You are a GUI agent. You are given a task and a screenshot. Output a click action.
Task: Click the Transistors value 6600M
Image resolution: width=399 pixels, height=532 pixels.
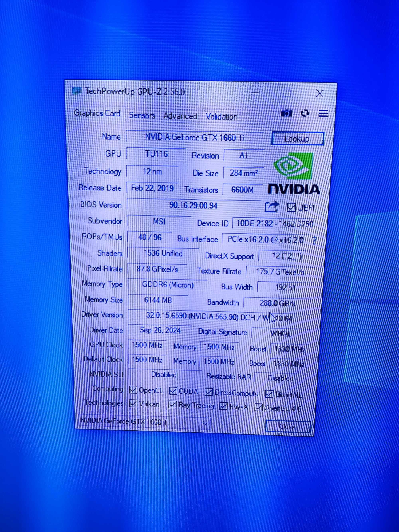(x=242, y=190)
